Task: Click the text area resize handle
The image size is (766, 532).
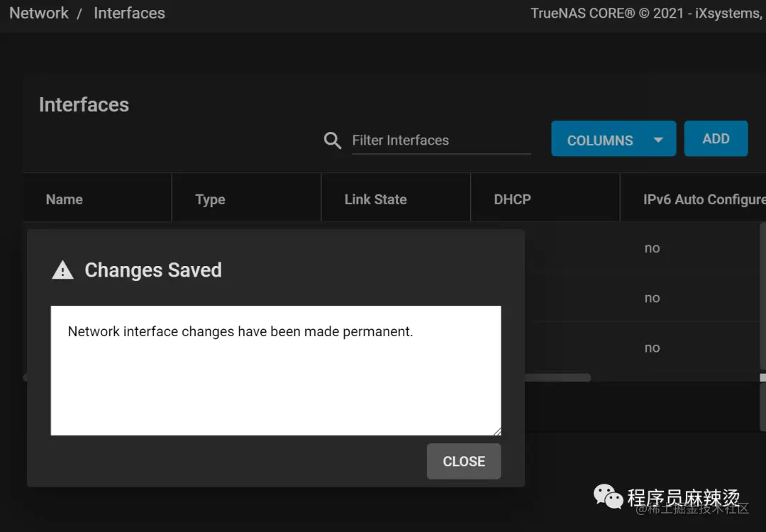Action: [496, 431]
